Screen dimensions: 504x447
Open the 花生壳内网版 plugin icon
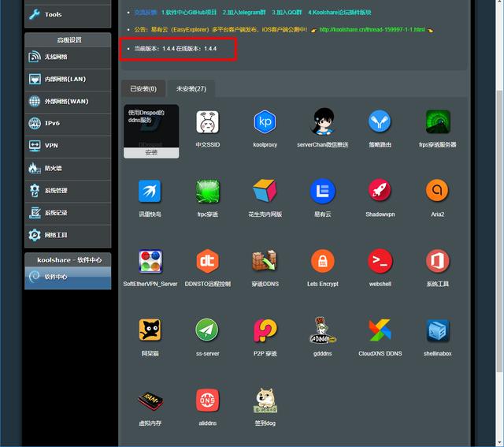(x=265, y=191)
